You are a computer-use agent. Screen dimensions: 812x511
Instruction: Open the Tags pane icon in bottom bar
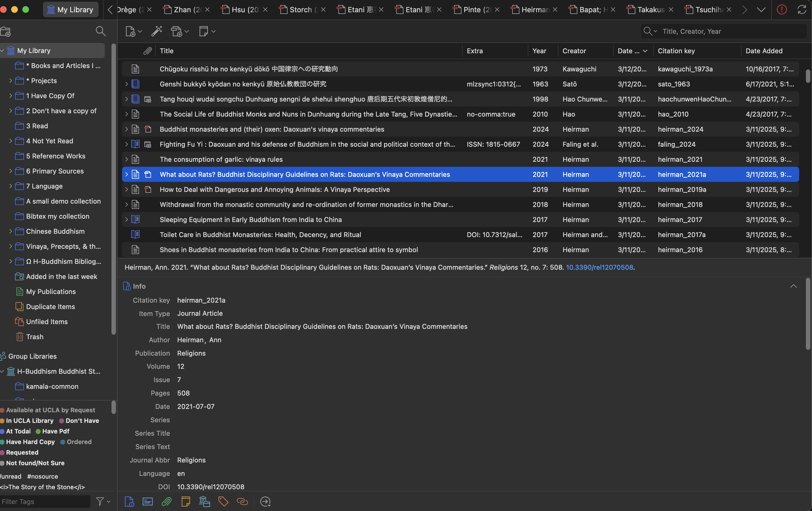[223, 502]
